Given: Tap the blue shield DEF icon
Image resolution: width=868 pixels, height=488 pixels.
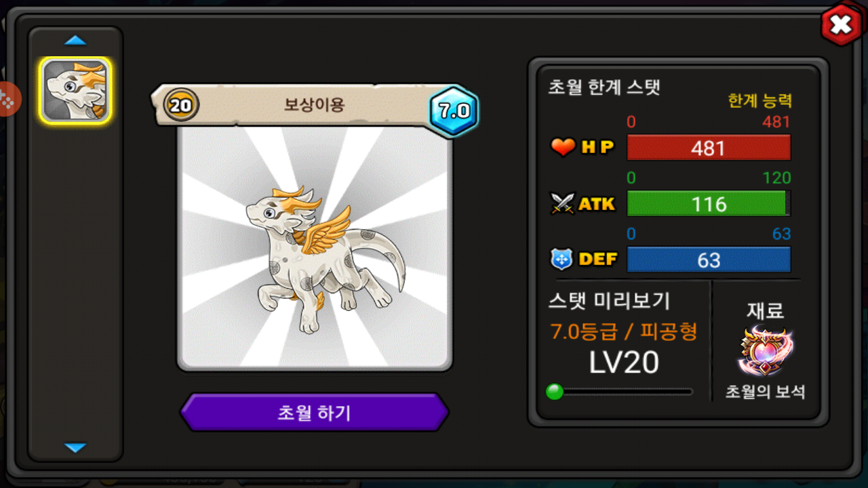Looking at the screenshot, I should point(562,260).
